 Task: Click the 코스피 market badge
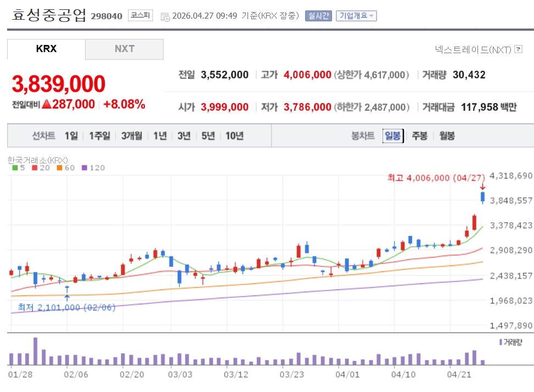(140, 15)
